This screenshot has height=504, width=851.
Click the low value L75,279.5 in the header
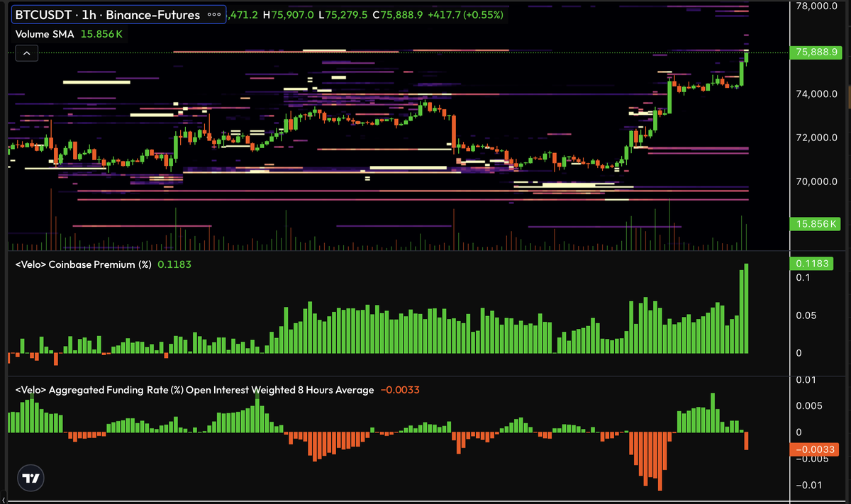pyautogui.click(x=343, y=14)
